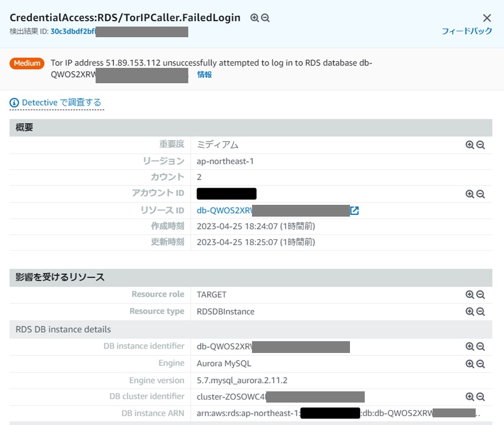The image size is (504, 425).
Task: Open the 情報 link after finding description
Action: coord(204,74)
